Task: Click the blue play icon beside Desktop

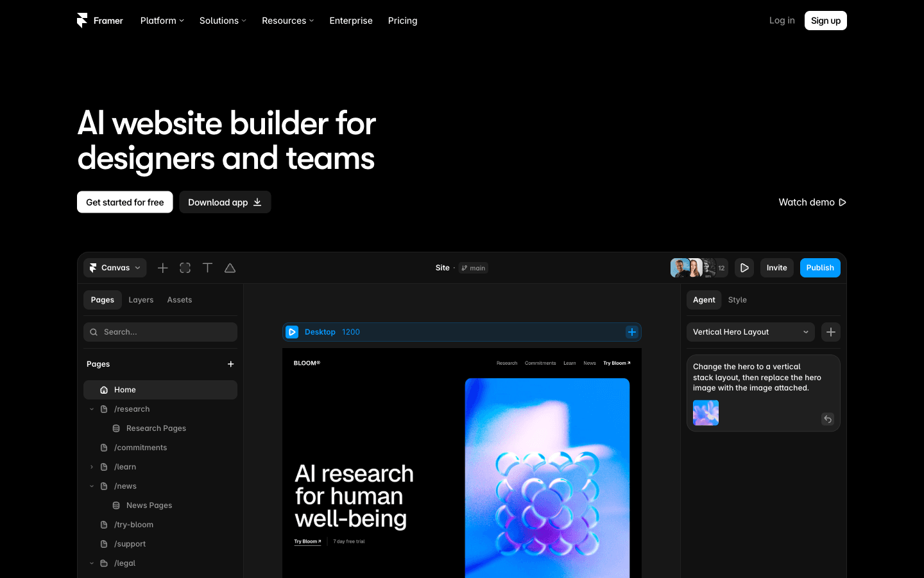Action: (x=292, y=332)
